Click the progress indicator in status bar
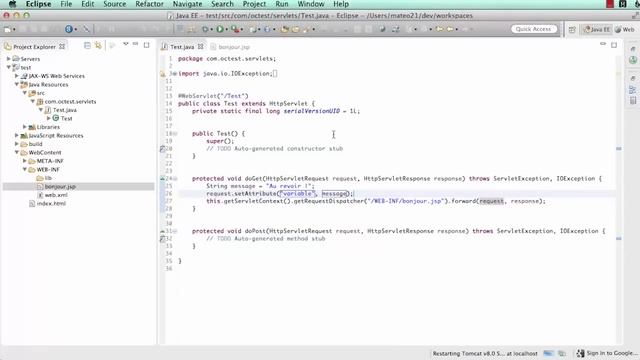This screenshot has height=360, width=640. click(548, 353)
